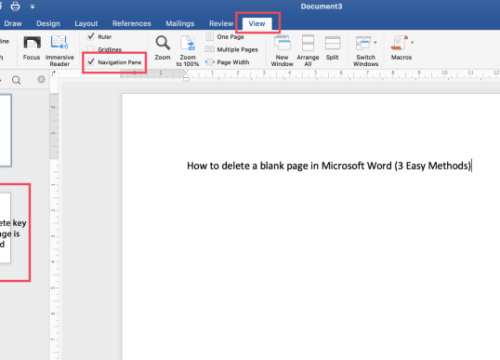The width and height of the screenshot is (500, 360).
Task: Select the second page thumbnail
Action: 5,228
